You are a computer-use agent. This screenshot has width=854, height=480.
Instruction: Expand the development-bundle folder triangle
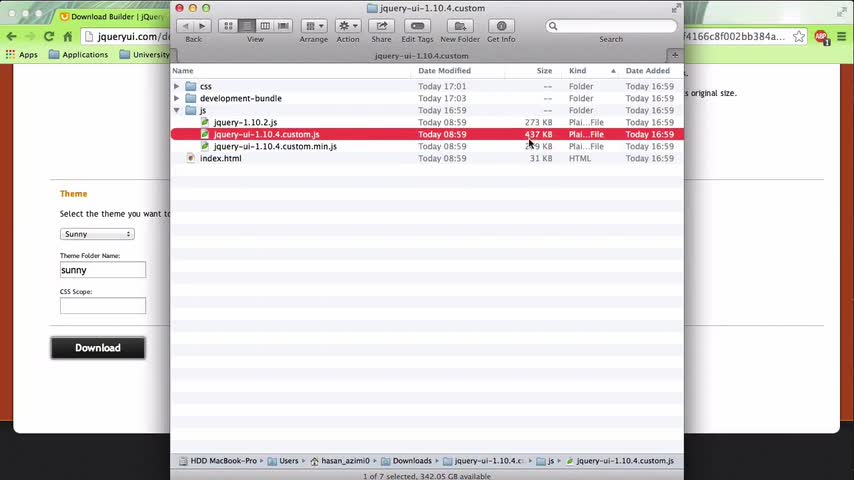tap(176, 98)
